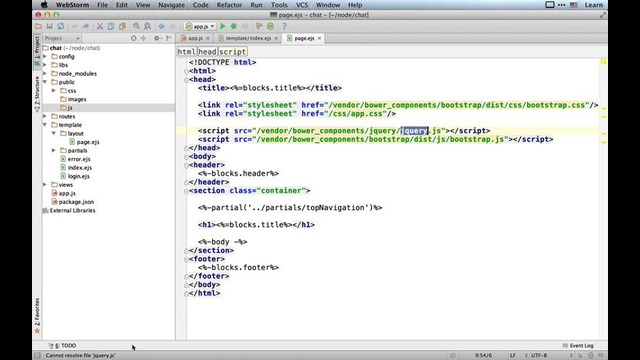The image size is (640, 360).
Task: Select page.ejs in project tree
Action: [x=88, y=142]
